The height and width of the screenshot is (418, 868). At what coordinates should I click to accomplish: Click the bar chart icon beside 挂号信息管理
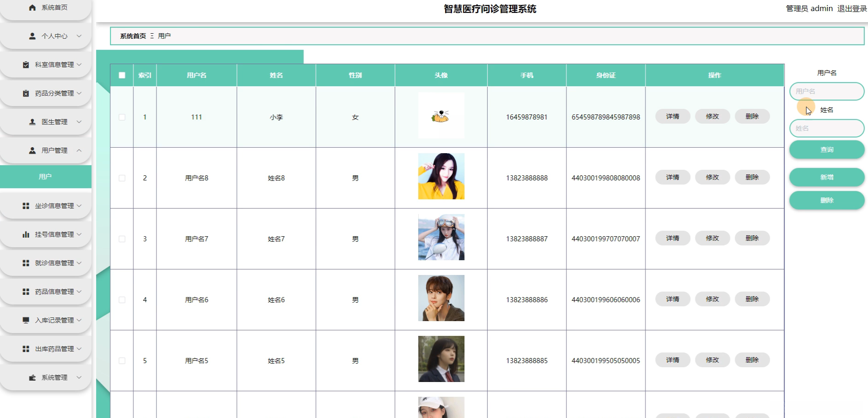point(26,234)
